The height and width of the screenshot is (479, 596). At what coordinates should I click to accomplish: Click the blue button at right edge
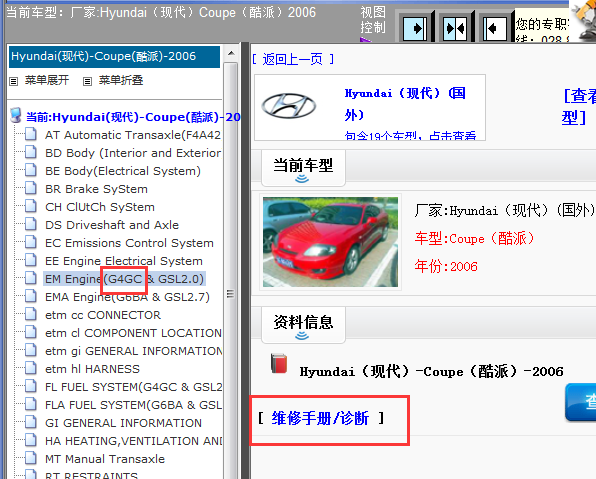(x=580, y=402)
